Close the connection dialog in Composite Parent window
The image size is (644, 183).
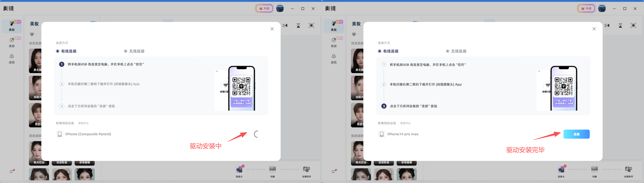point(272,29)
